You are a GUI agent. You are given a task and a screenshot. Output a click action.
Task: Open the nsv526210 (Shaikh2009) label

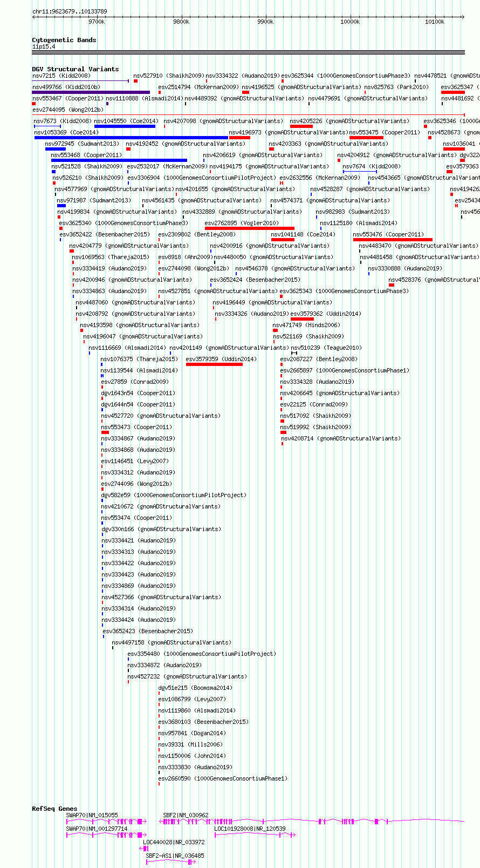pos(88,178)
